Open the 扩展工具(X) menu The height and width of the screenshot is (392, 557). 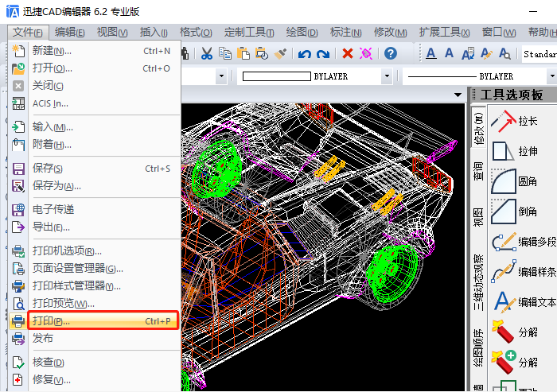coord(444,33)
